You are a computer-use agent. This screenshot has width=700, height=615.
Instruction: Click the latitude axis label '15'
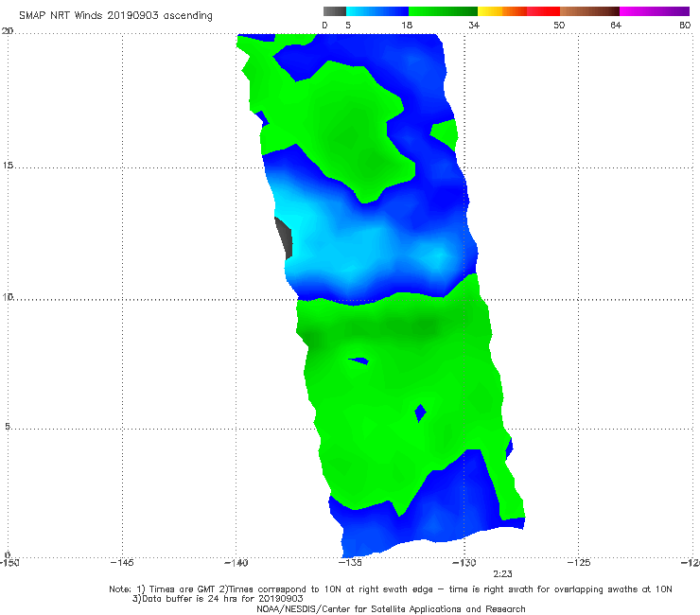(x=8, y=166)
